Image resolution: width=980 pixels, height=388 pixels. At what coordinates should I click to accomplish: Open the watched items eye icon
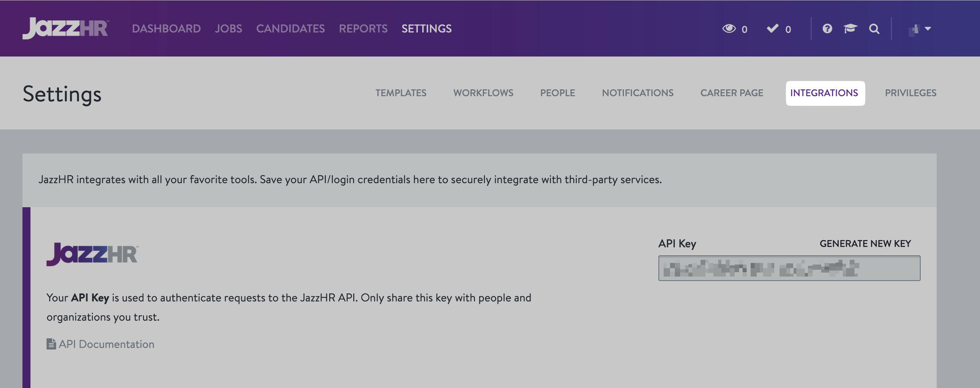click(729, 28)
